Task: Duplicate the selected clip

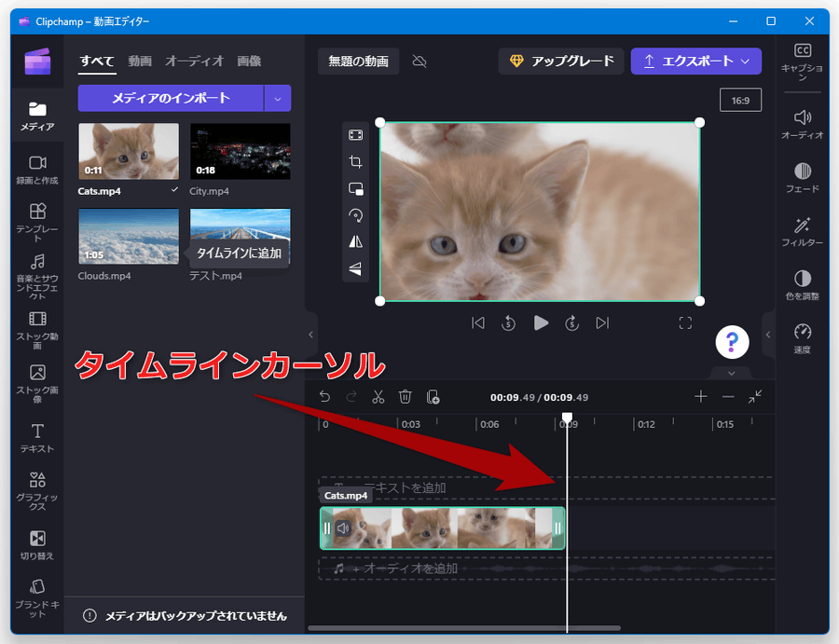Action: tap(433, 397)
